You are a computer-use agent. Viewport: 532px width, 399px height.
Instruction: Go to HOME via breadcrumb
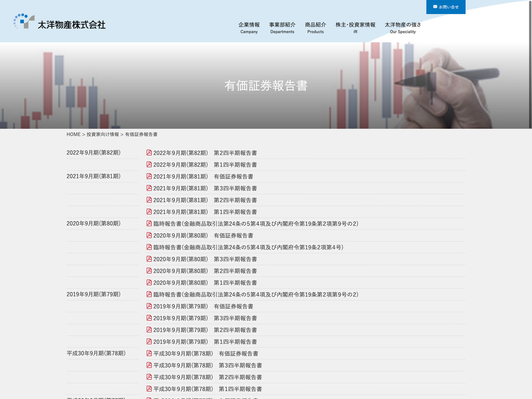point(73,134)
